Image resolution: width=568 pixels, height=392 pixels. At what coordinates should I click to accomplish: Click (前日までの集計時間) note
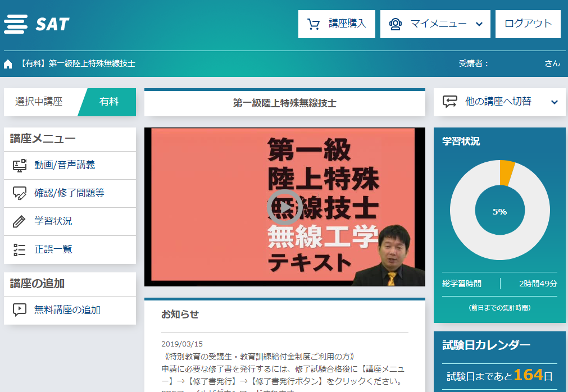pyautogui.click(x=499, y=308)
